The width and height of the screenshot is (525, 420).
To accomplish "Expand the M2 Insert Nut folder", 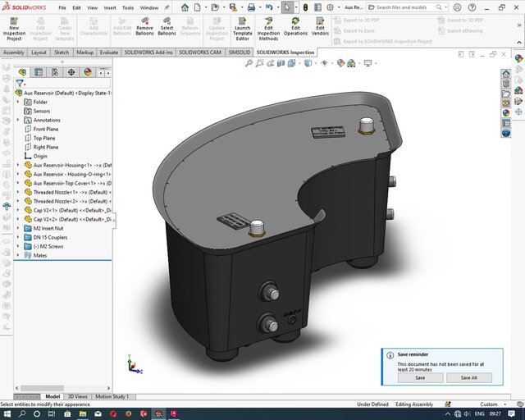I will pyautogui.click(x=18, y=228).
